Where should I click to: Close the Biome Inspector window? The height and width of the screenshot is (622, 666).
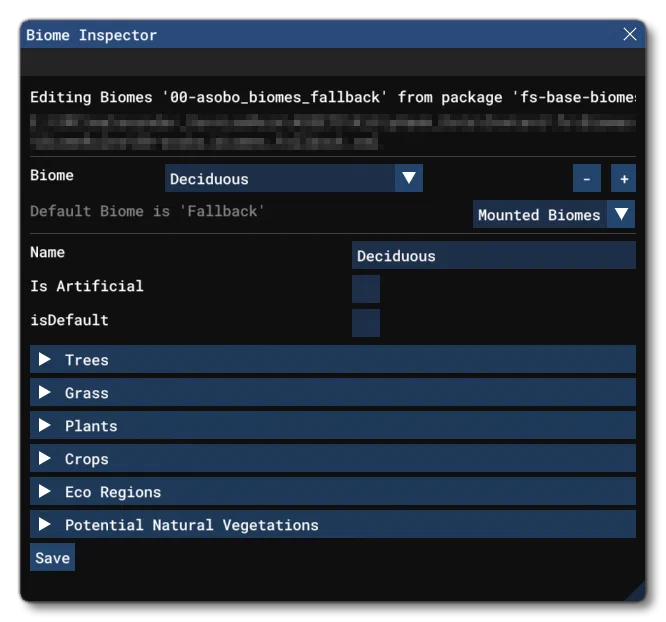click(x=629, y=34)
